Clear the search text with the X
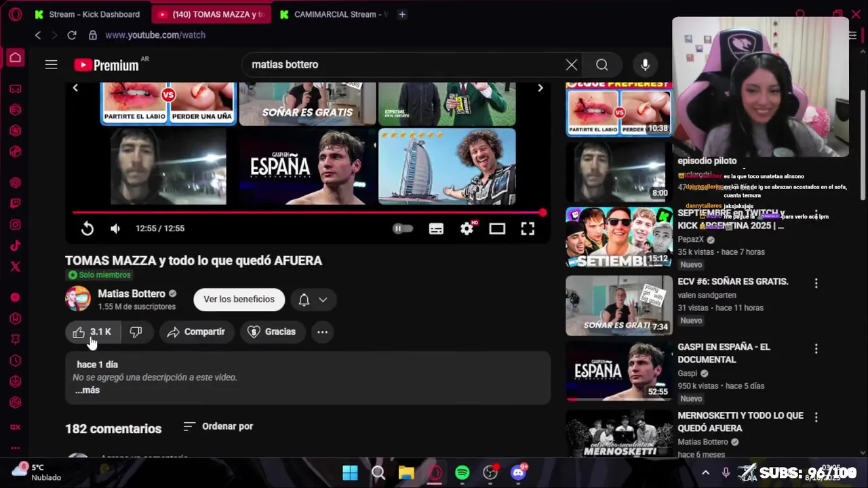 [572, 64]
